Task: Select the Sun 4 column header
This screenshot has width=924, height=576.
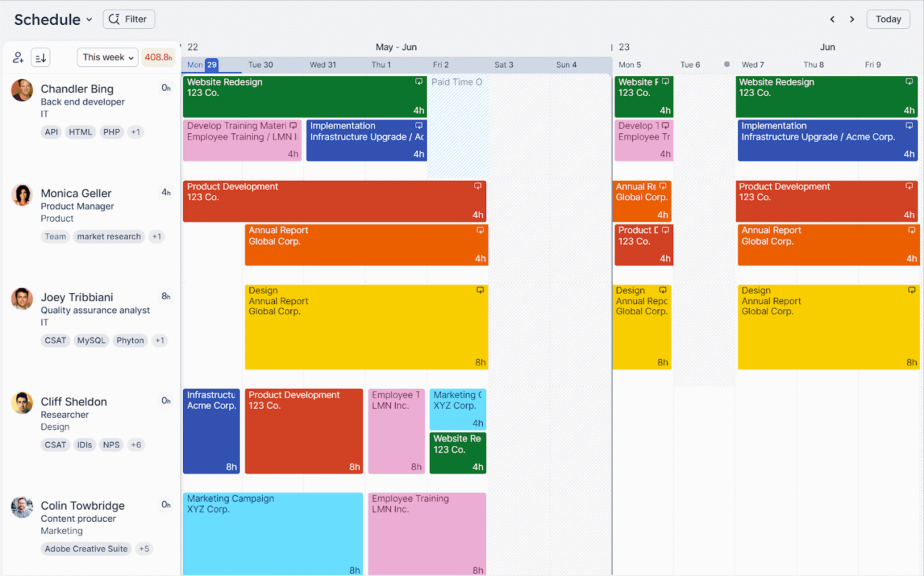Action: (566, 65)
